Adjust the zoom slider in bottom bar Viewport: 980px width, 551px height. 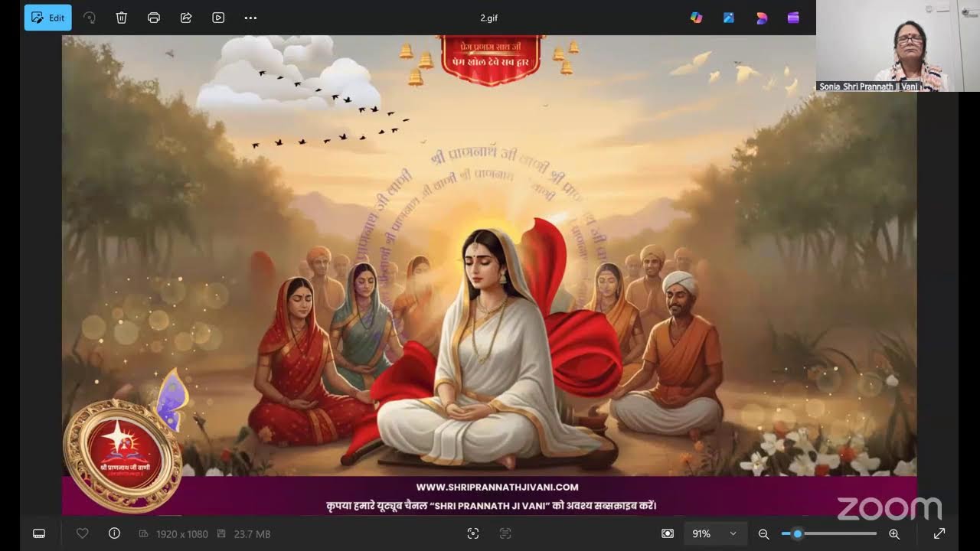click(829, 533)
